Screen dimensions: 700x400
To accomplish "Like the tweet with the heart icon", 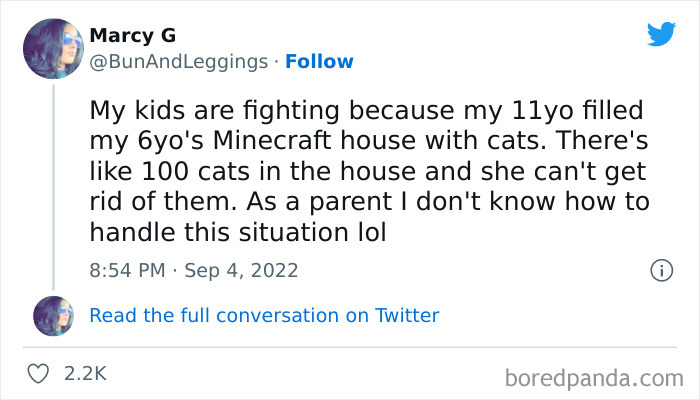I will pyautogui.click(x=38, y=374).
